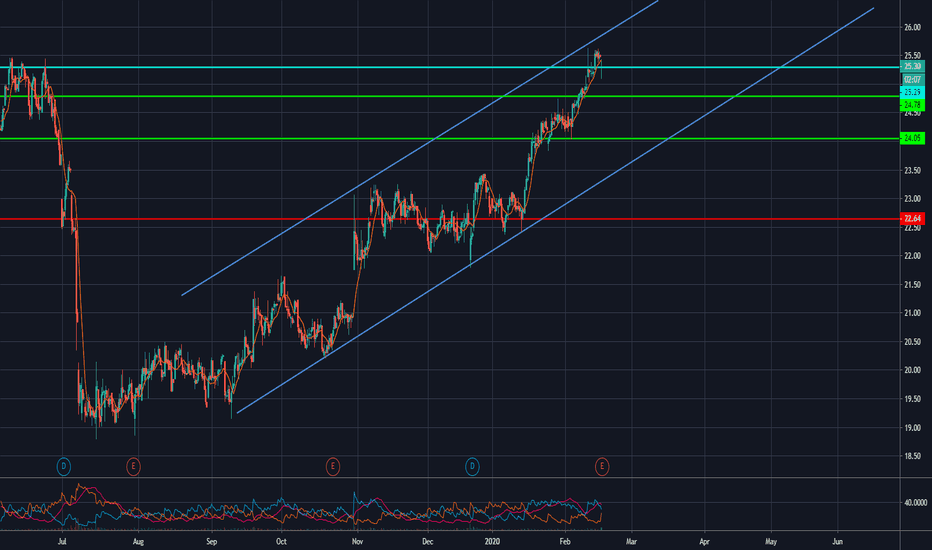932x550 pixels.
Task: Click the Sep label on time axis
Action: click(212, 542)
